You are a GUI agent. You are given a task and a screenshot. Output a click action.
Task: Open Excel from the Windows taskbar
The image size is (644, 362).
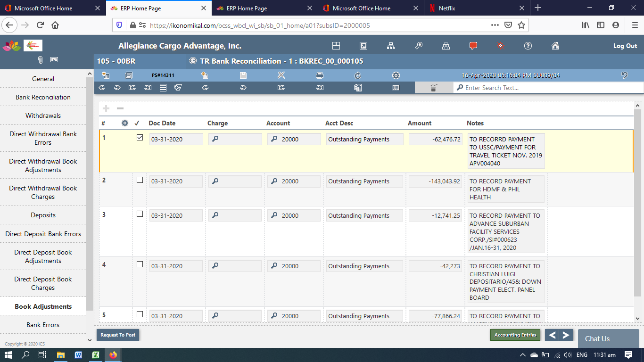(x=95, y=355)
